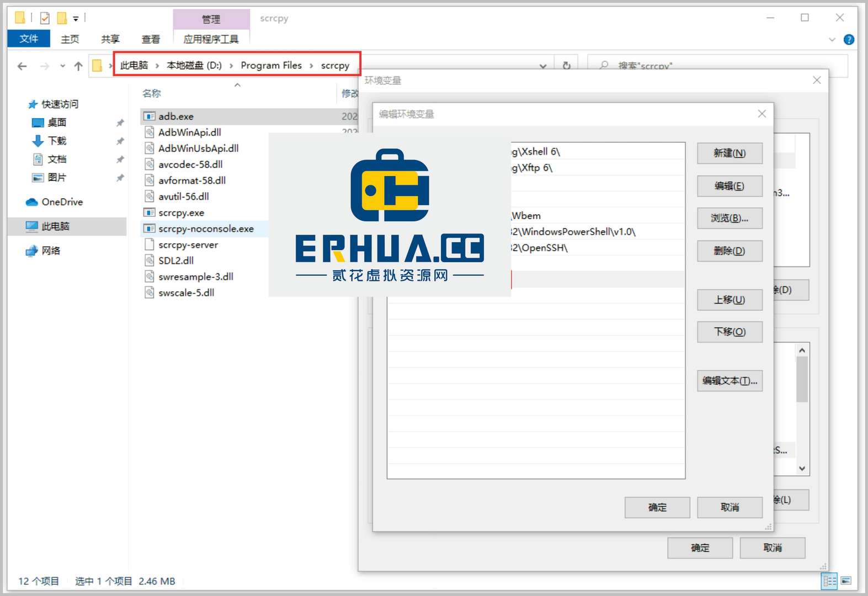
Task: Open the address bar history dropdown
Action: (x=543, y=66)
